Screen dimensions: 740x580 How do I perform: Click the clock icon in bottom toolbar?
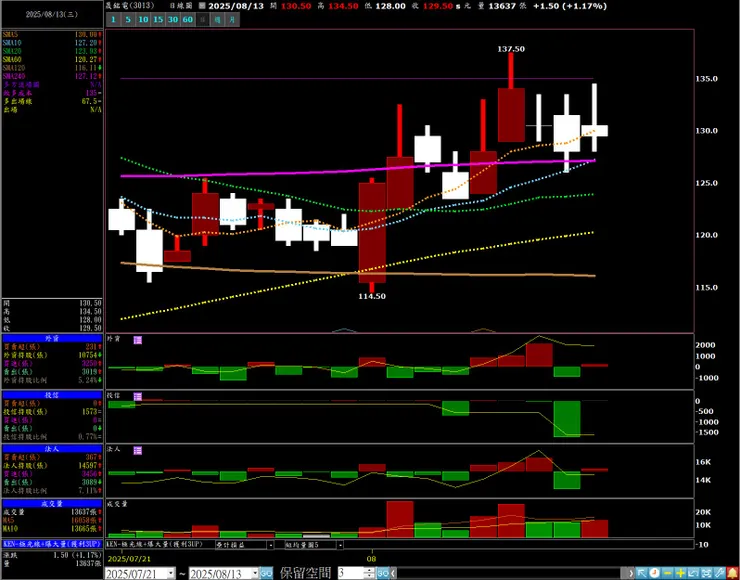(655, 573)
